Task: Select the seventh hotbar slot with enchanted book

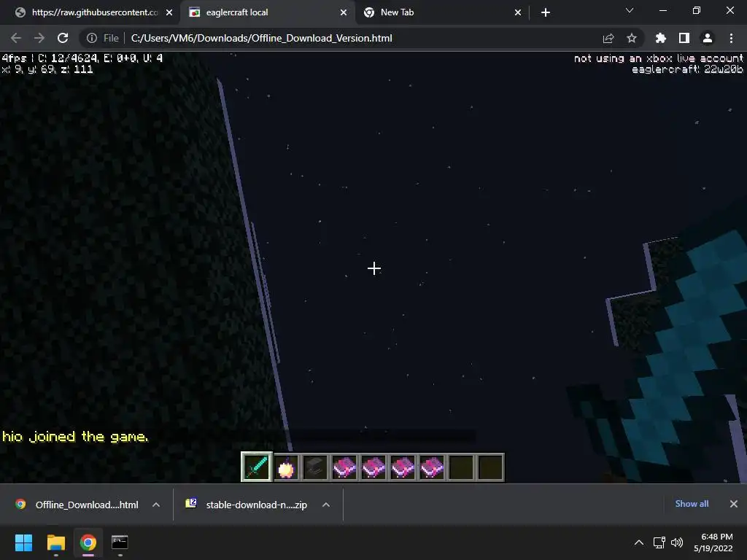Action: 432,467
